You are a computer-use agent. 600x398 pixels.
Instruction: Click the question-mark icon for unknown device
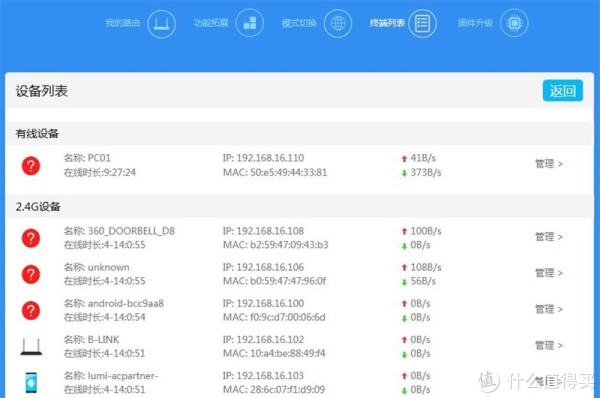[x=31, y=274]
